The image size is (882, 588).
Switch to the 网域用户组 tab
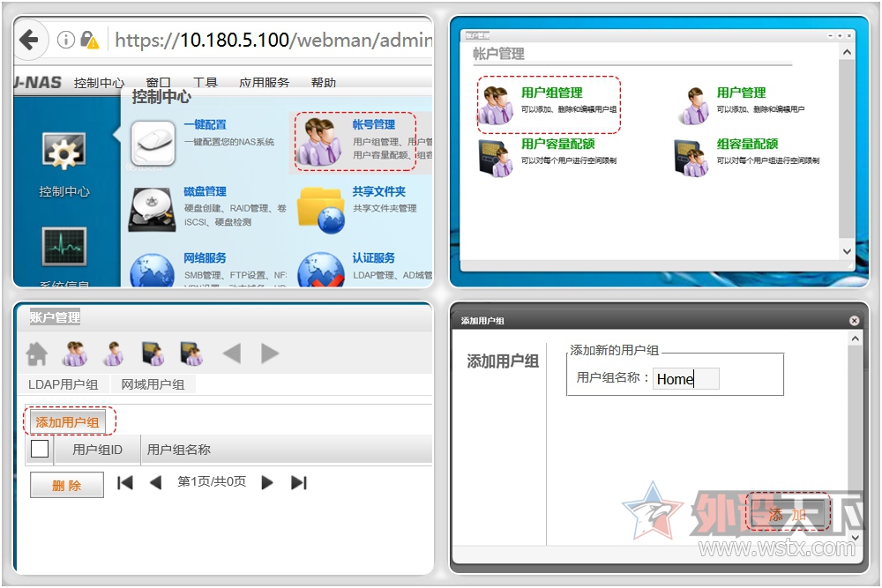pos(153,384)
